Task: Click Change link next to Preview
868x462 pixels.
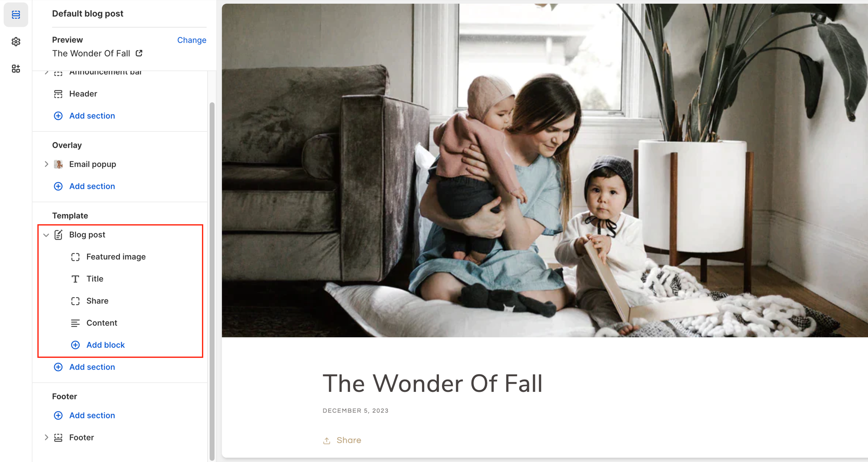Action: coord(192,40)
